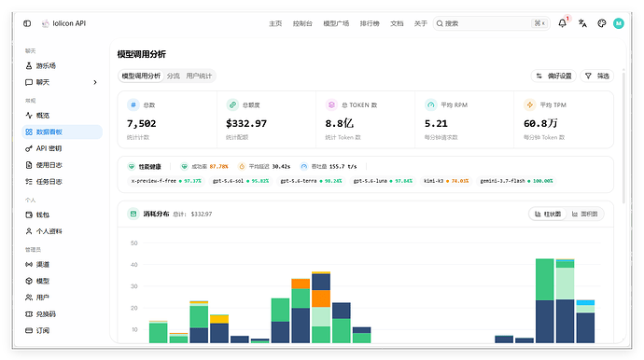Select the 分流 tab
This screenshot has height=360, width=644.
(174, 76)
